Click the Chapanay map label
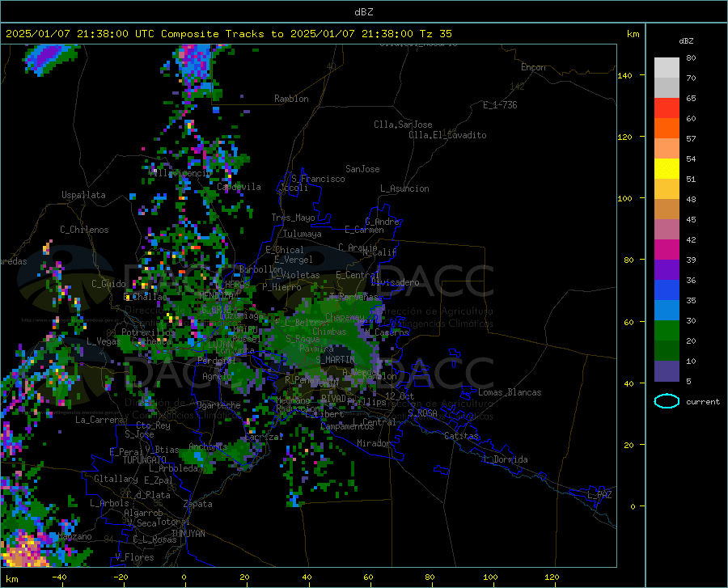 pos(345,317)
